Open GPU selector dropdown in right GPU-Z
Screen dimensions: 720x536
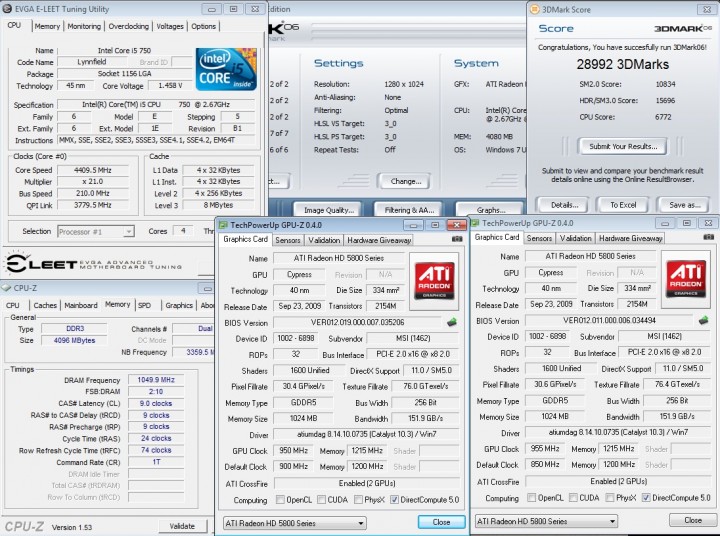546,521
